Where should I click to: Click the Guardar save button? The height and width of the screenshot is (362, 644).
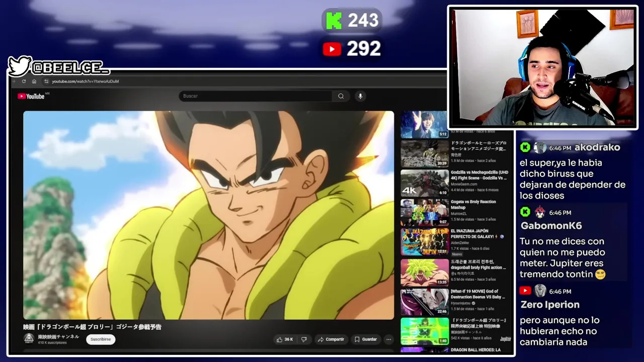365,339
